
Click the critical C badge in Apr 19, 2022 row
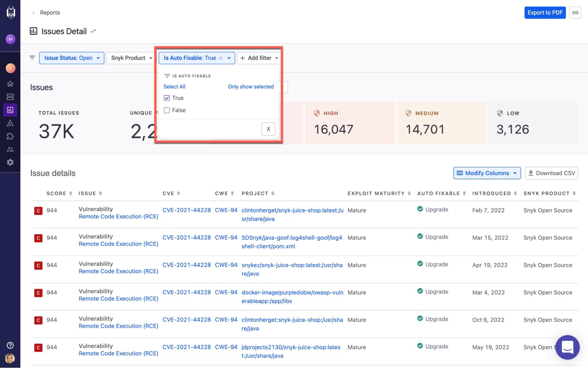pos(38,266)
